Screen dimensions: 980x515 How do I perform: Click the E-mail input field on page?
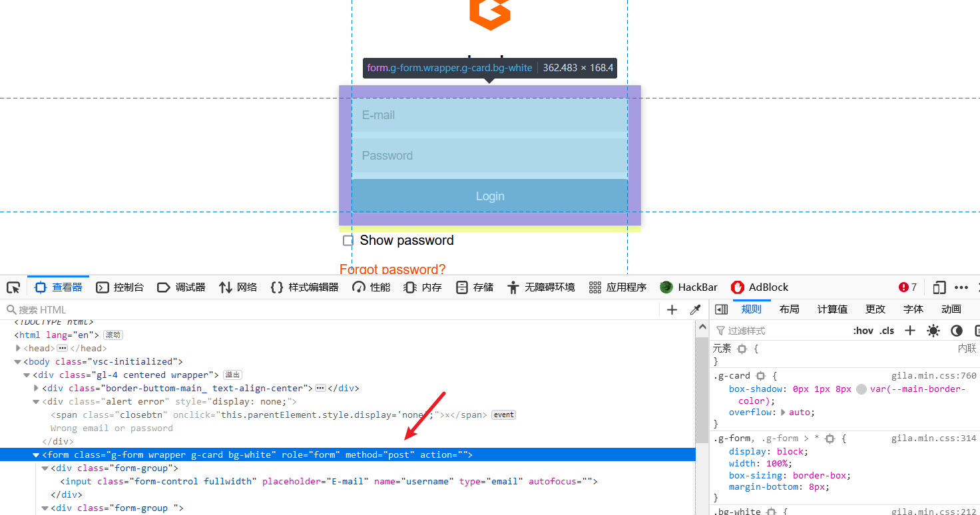click(490, 115)
